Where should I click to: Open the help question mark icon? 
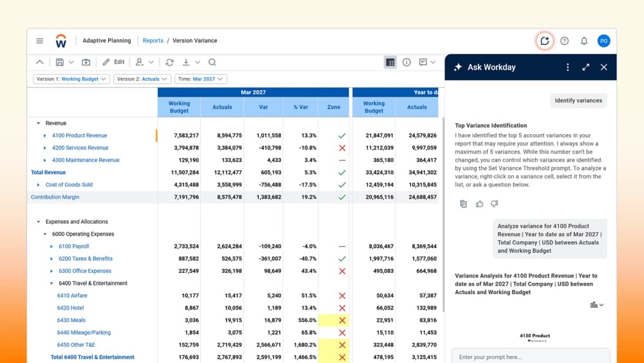click(x=564, y=41)
